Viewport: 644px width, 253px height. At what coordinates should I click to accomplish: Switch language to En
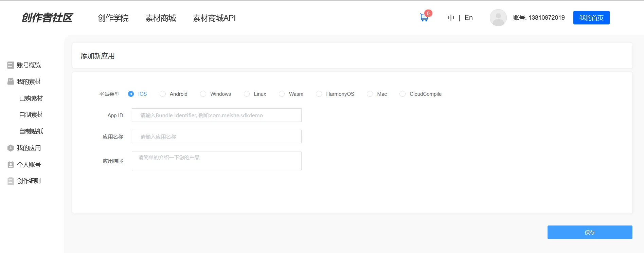click(468, 18)
